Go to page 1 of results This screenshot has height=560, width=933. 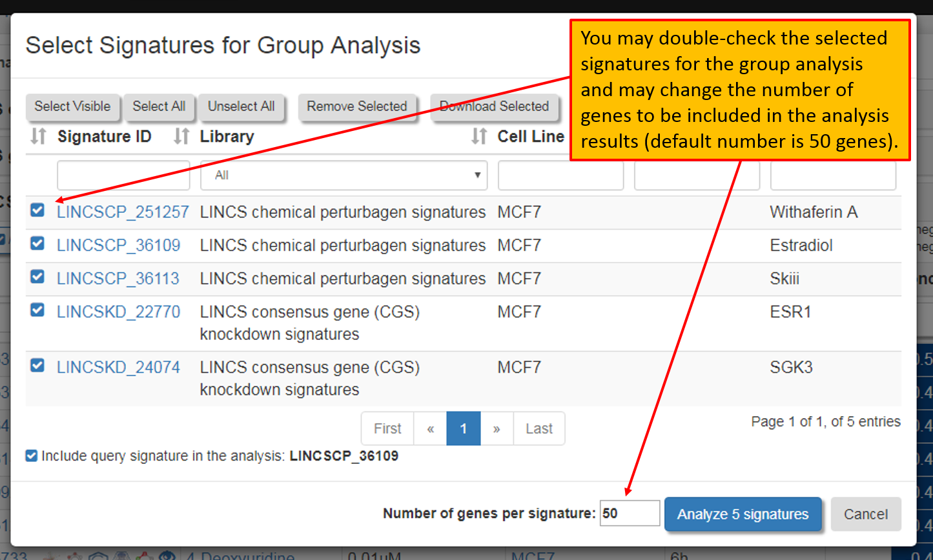(x=463, y=429)
